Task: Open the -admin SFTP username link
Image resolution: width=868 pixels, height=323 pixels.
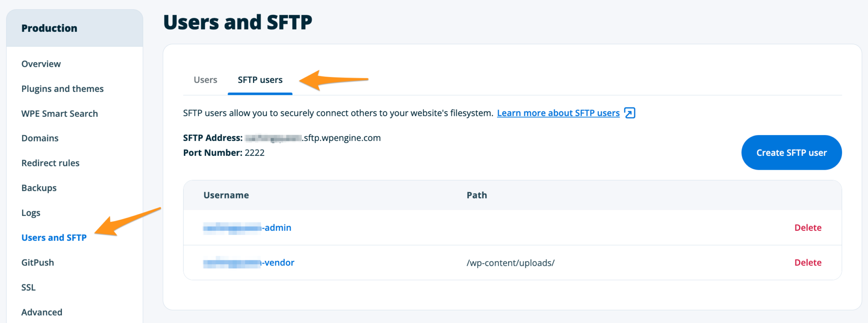Action: pos(247,228)
